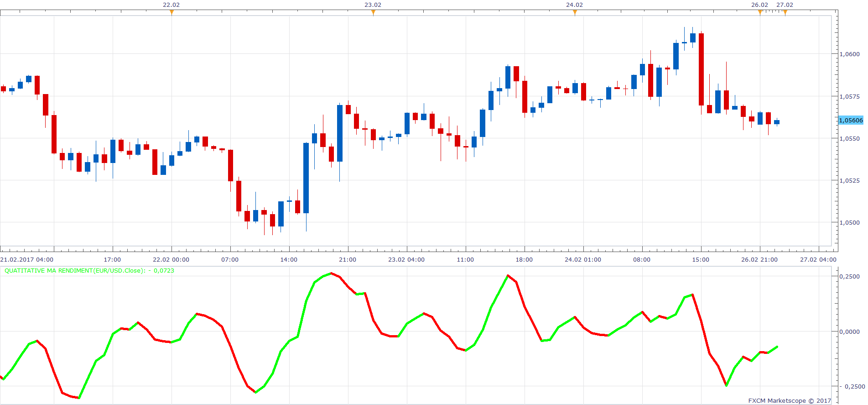Click the 1,0550 price axis label

point(849,138)
